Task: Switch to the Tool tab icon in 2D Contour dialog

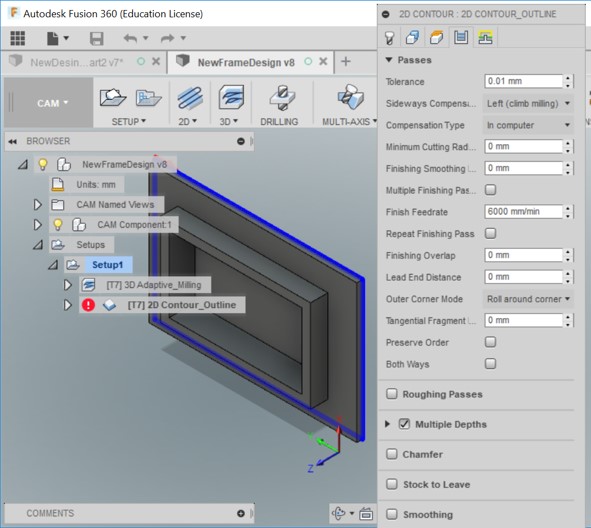Action: [x=389, y=38]
